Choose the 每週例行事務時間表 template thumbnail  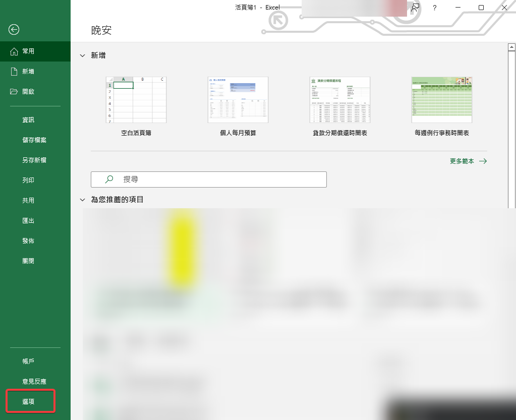442,100
